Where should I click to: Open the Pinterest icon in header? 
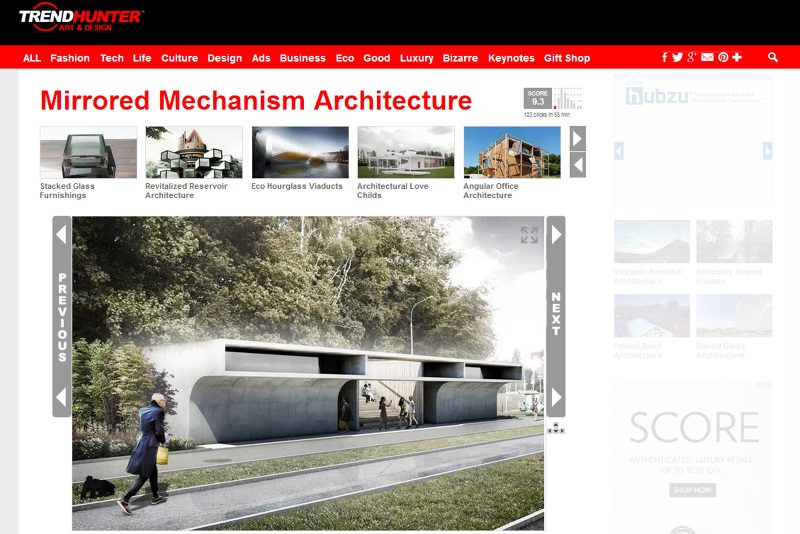(723, 58)
